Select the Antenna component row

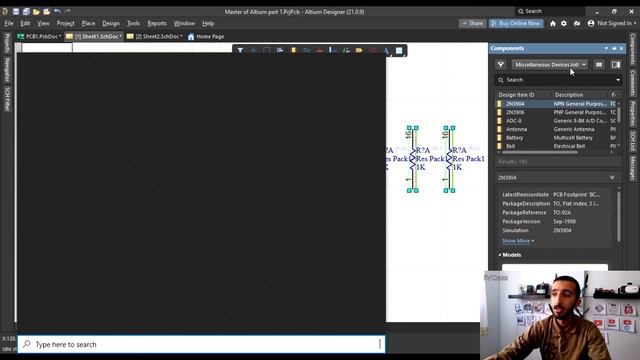point(557,129)
